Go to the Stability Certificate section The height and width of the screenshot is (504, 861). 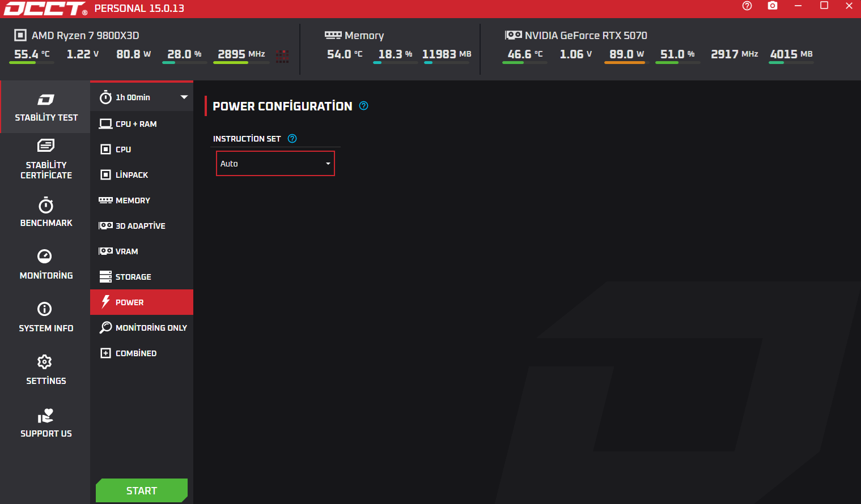(46, 160)
